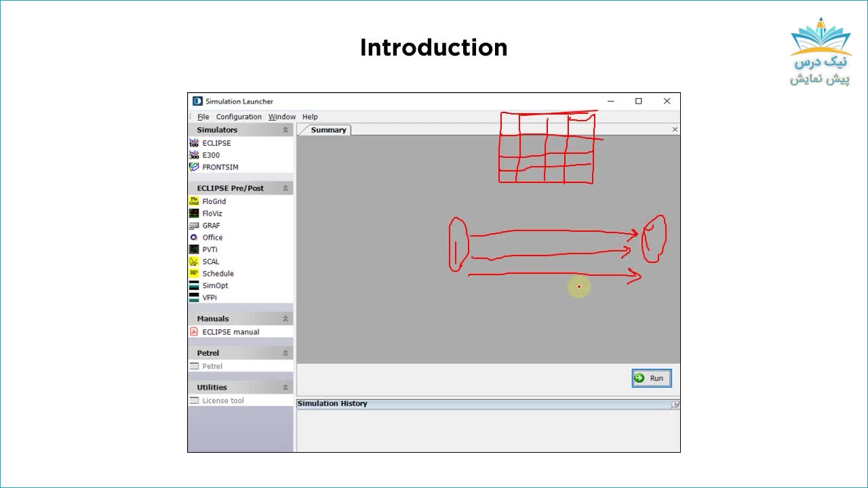Close the Simulation Launcher window
Screen dimensions: 868x488
[x=667, y=101]
